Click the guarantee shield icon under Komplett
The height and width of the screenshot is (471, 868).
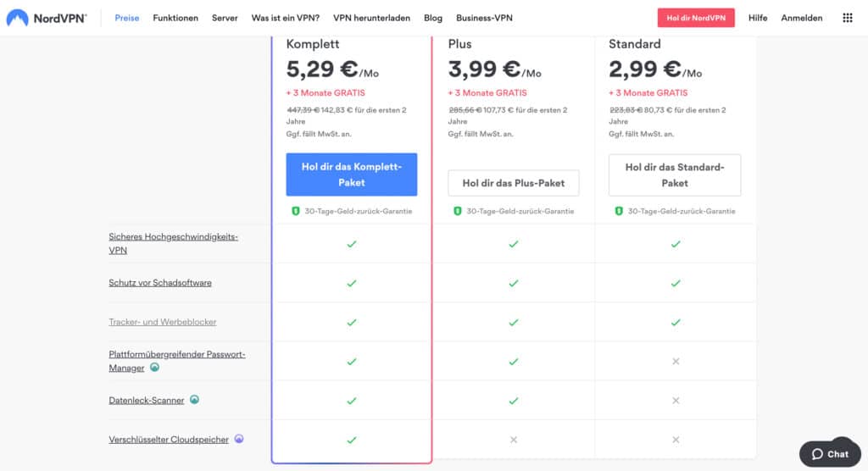[x=296, y=211]
